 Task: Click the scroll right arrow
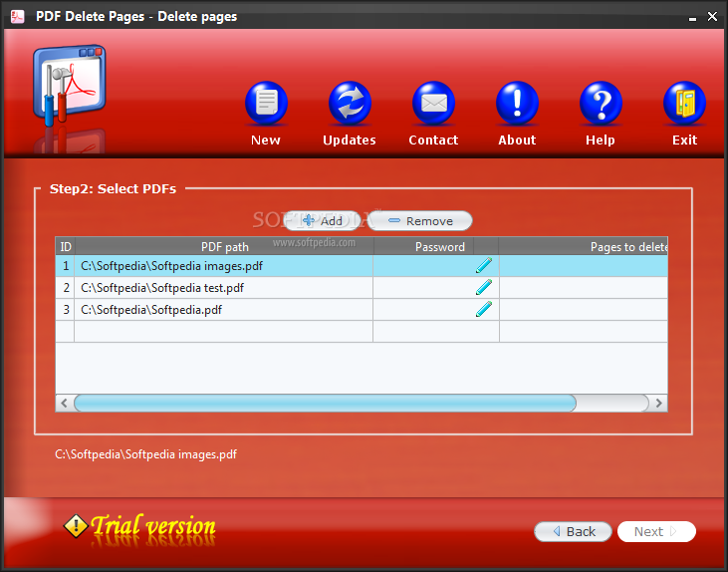click(659, 403)
